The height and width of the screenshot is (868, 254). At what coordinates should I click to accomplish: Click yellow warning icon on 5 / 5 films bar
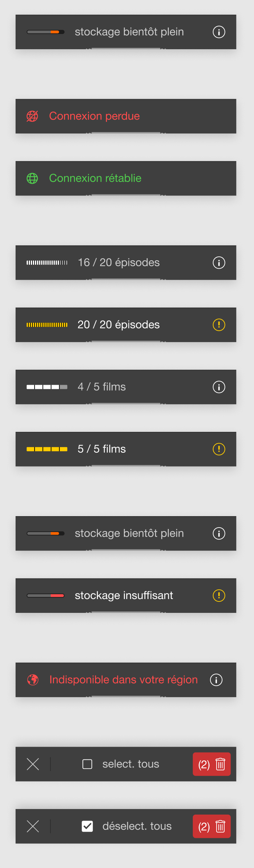point(219,449)
